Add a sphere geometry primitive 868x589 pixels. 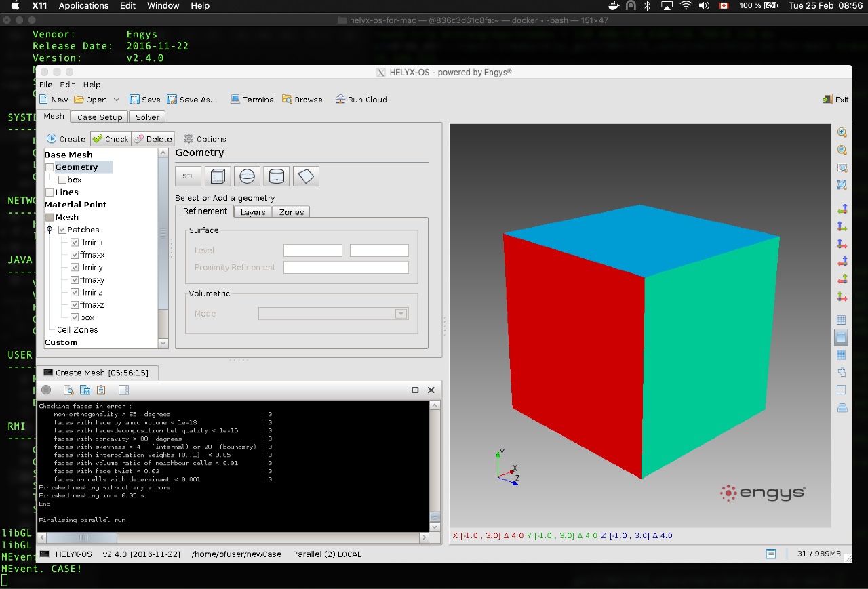tap(247, 176)
